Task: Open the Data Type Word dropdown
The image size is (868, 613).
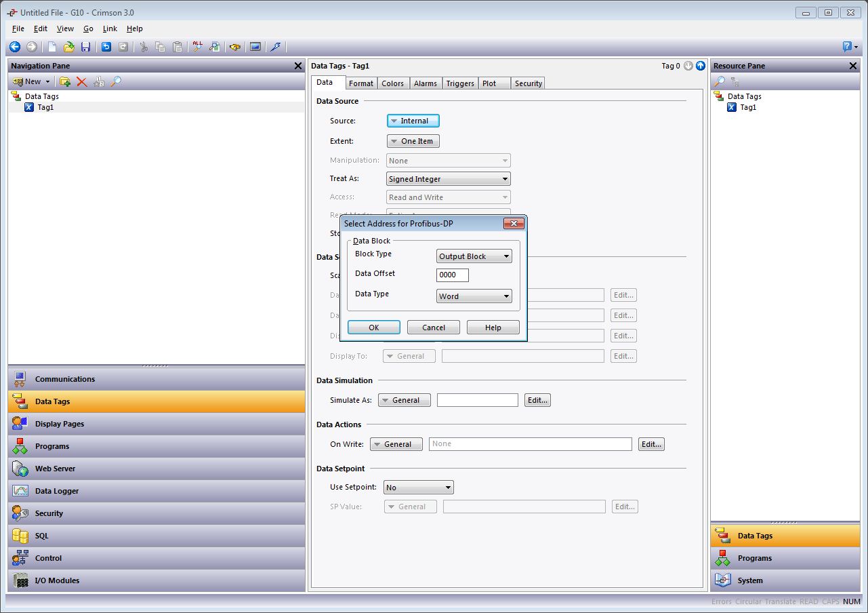Action: (x=474, y=296)
